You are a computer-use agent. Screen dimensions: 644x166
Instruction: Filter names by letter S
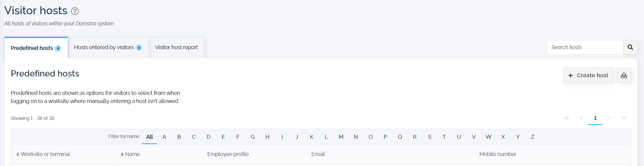(x=429, y=137)
